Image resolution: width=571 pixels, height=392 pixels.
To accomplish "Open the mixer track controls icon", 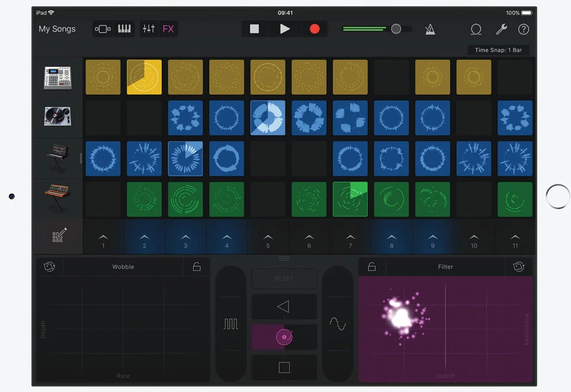I will point(148,29).
